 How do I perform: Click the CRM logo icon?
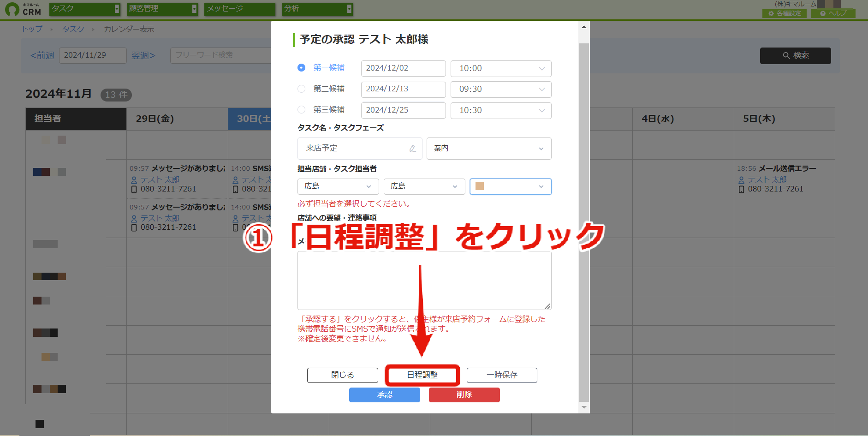12,9
